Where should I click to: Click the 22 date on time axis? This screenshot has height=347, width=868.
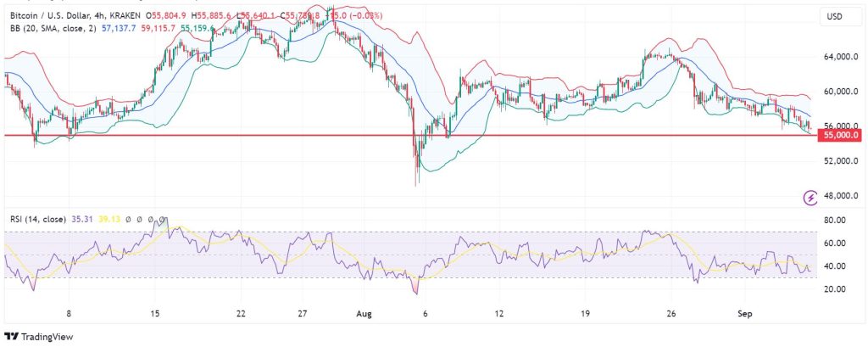coord(240,313)
